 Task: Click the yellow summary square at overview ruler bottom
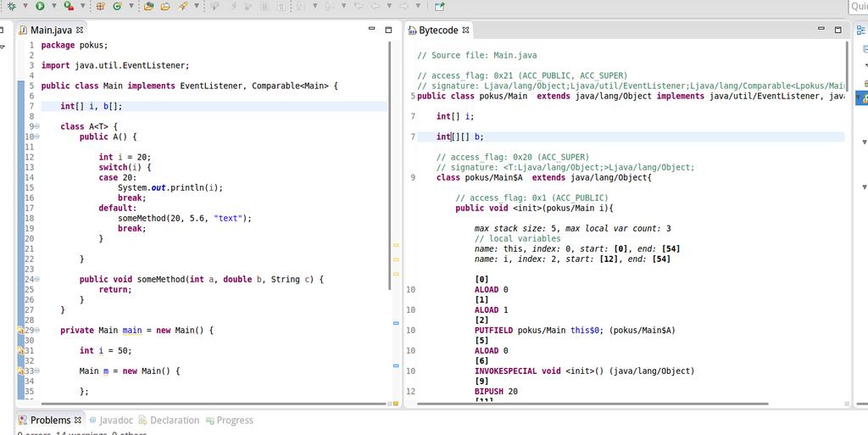coord(396,404)
